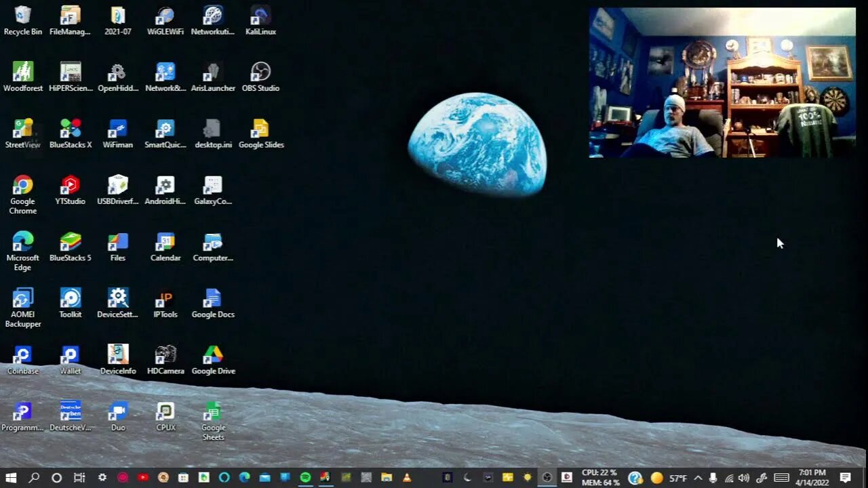
Task: Open the clock showing 7:01 PM
Action: click(812, 478)
